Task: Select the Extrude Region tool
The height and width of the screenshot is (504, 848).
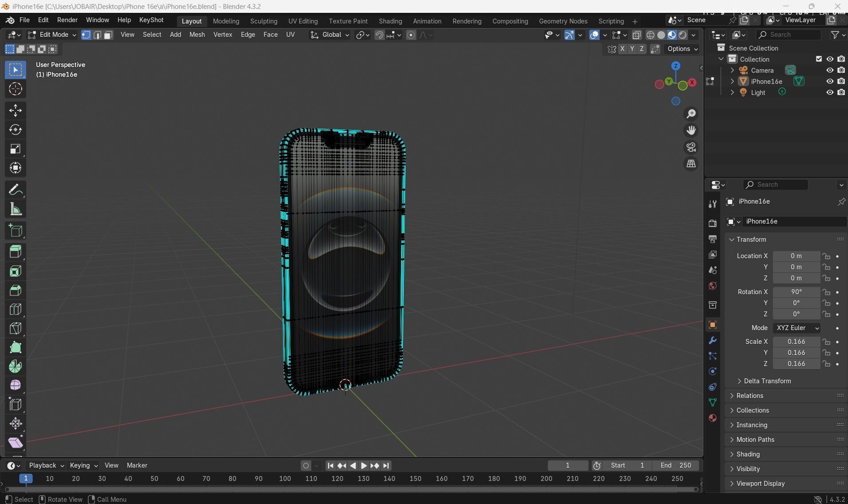Action: pos(16,252)
